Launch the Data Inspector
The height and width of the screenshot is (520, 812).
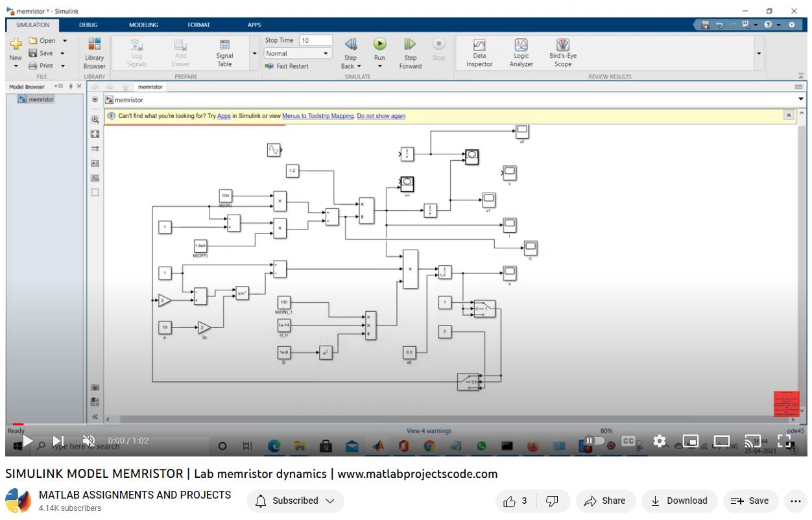(x=479, y=52)
